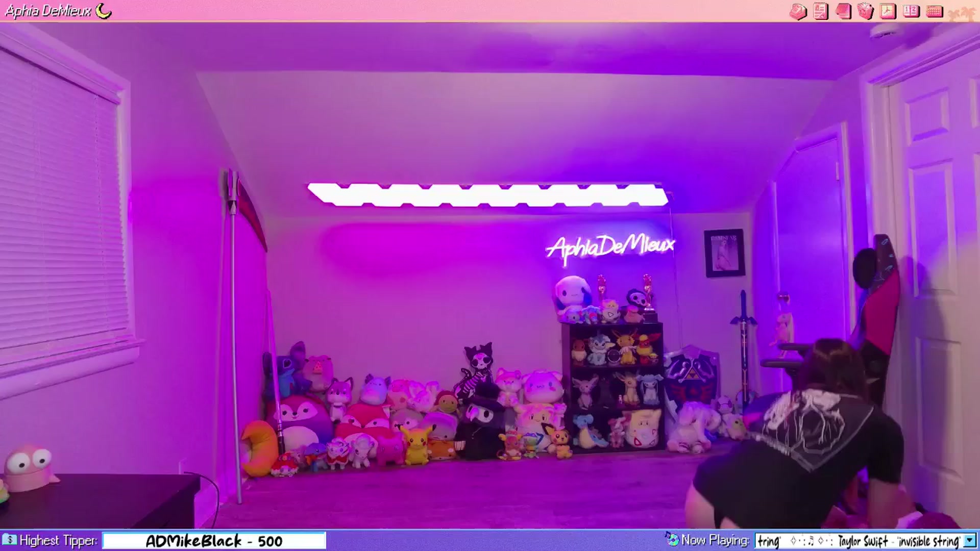Viewport: 980px width, 551px height.
Task: Click the pink two-page calendar icon showing 1 and 2
Action: coord(911,11)
